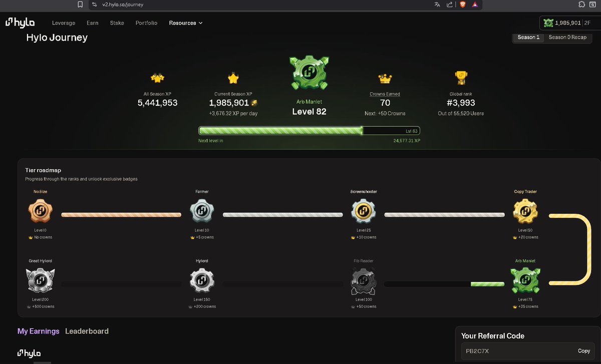Open Brave Shields lion icon

pos(462,5)
